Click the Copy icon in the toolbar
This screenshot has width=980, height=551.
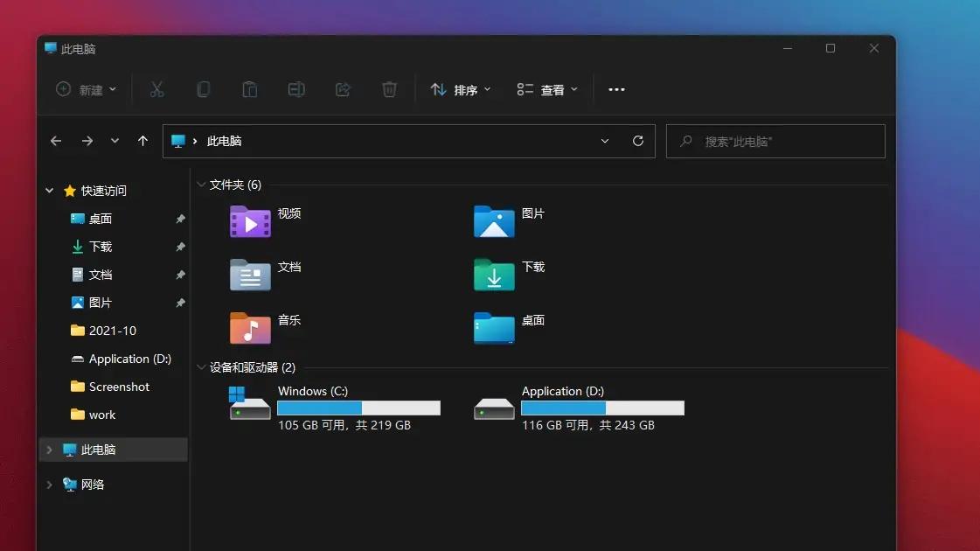203,89
